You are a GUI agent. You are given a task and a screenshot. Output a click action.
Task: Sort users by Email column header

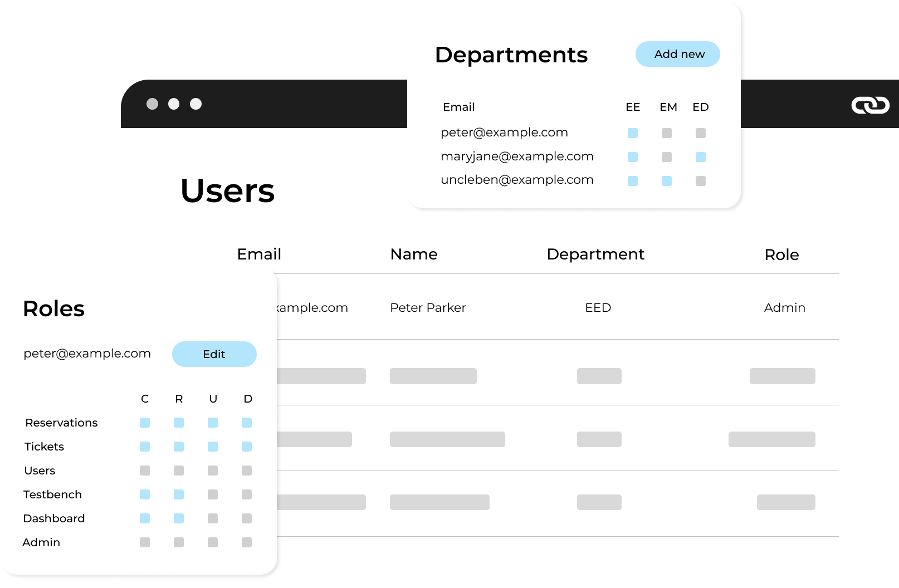[x=259, y=254]
